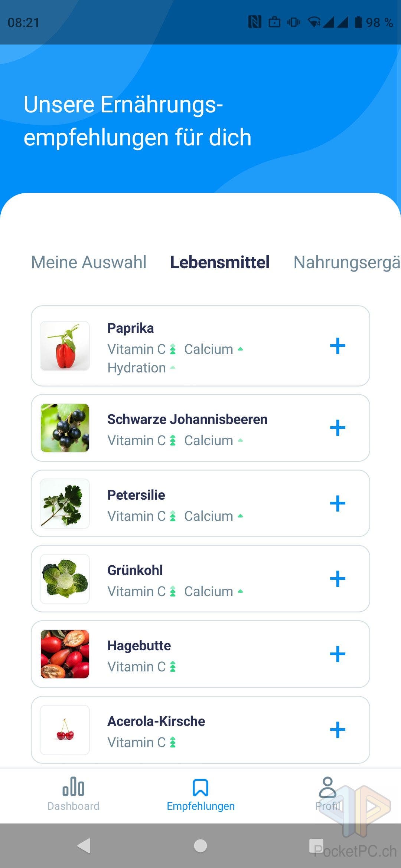Add Paprika with the plus icon
This screenshot has height=868, width=401.
pyautogui.click(x=338, y=346)
